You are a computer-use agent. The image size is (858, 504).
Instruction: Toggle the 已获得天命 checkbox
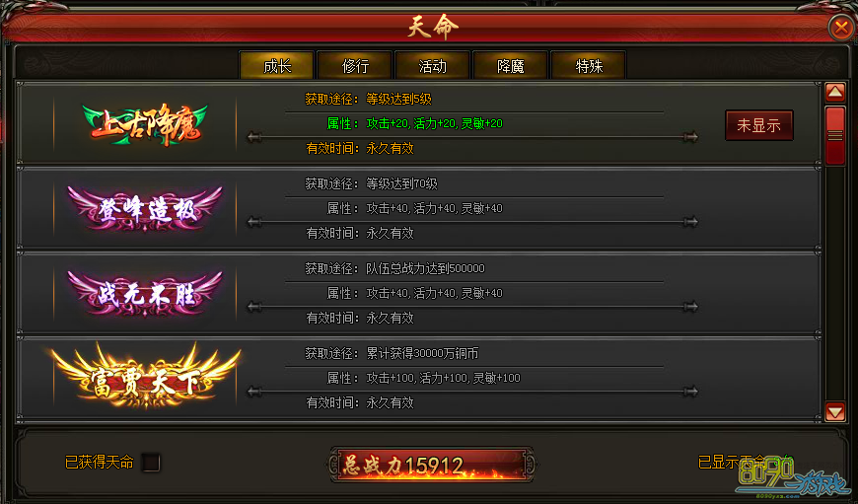coord(151,463)
